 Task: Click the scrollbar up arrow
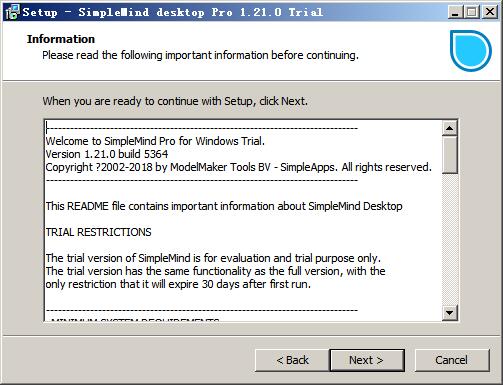click(x=450, y=128)
